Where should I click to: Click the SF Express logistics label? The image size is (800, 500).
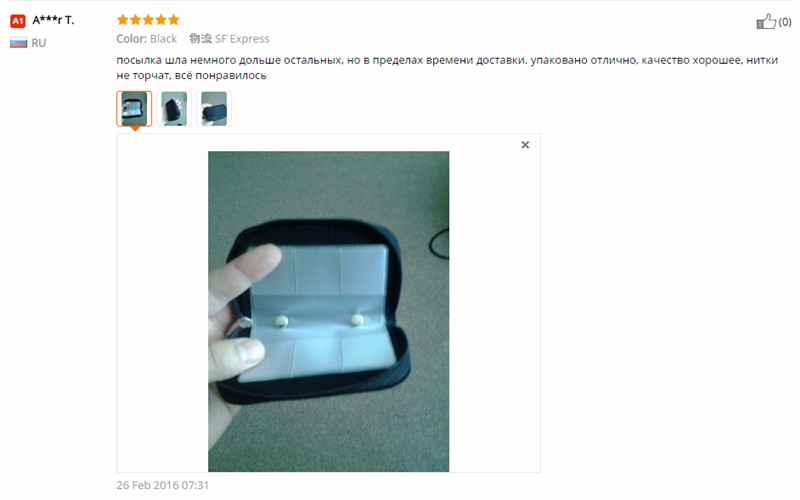coord(229,39)
